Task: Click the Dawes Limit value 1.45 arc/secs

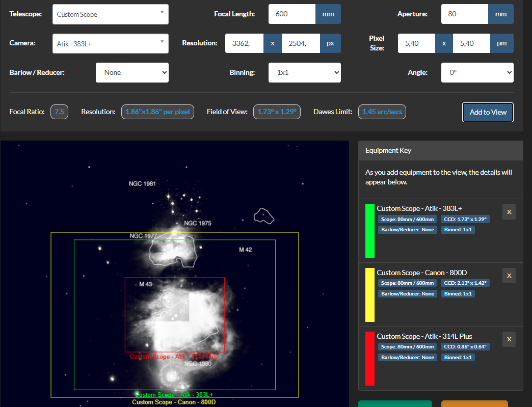Action: 382,112
